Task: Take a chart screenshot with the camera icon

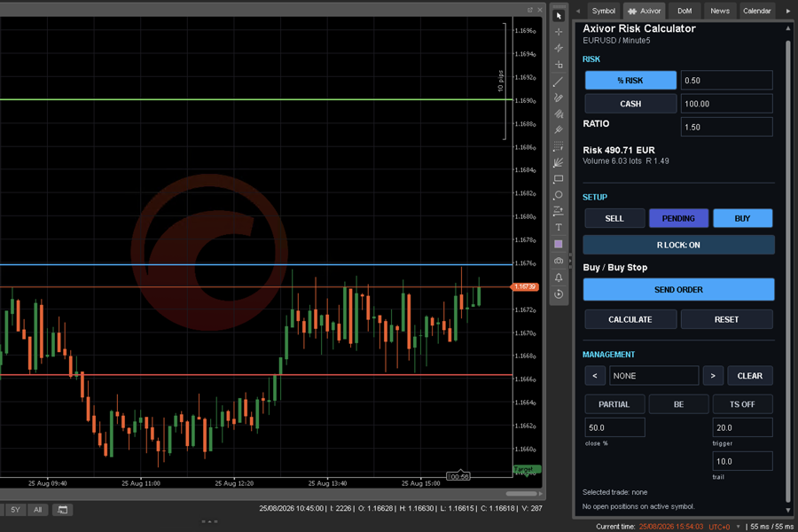Action: pos(559,261)
